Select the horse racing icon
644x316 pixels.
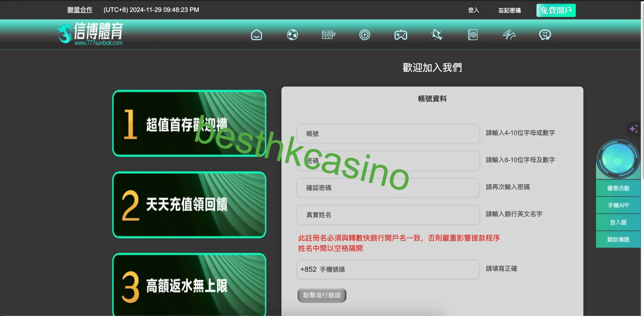click(508, 35)
